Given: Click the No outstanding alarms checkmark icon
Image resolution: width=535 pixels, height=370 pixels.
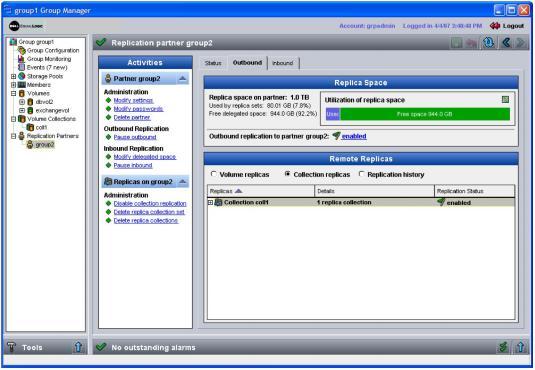Looking at the screenshot, I should tap(101, 347).
